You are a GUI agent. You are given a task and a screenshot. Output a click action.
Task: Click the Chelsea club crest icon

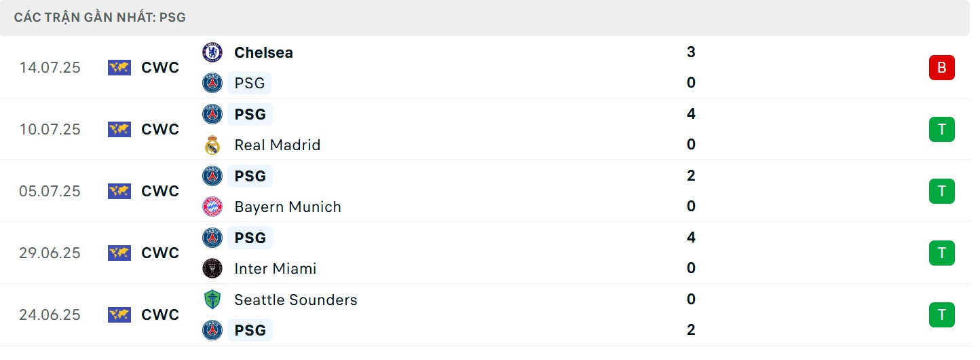tap(212, 52)
